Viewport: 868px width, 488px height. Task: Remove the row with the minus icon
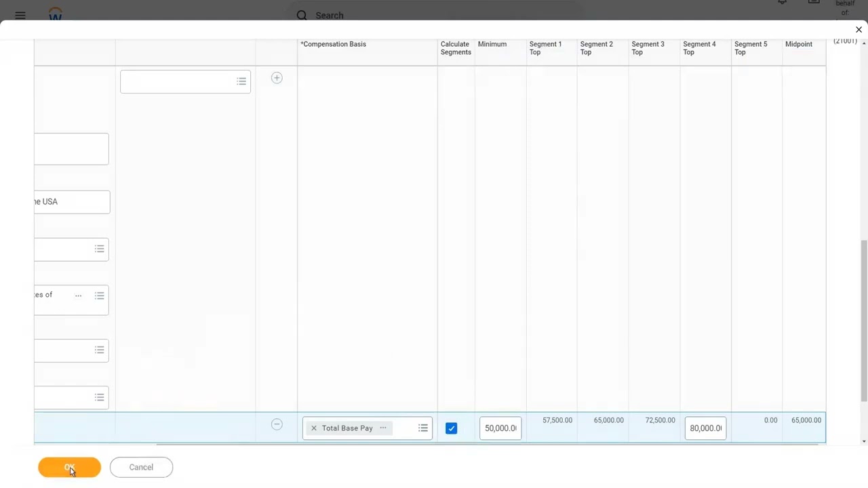point(277,424)
